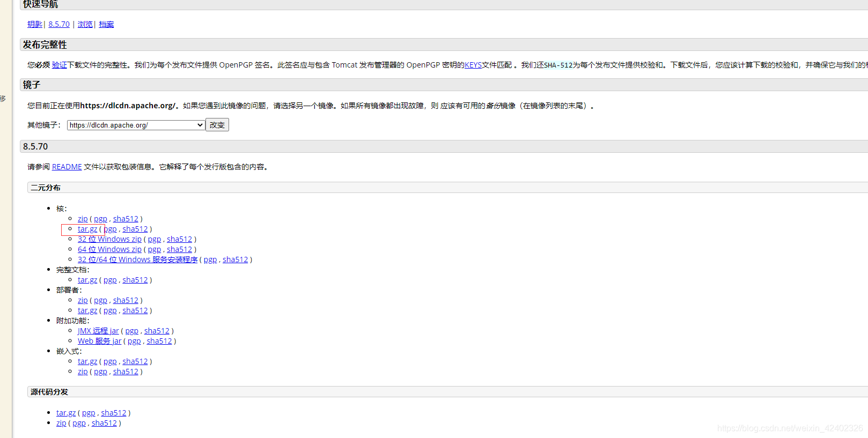
Task: Download the Windows 服务安装程序 installer
Action: [137, 259]
